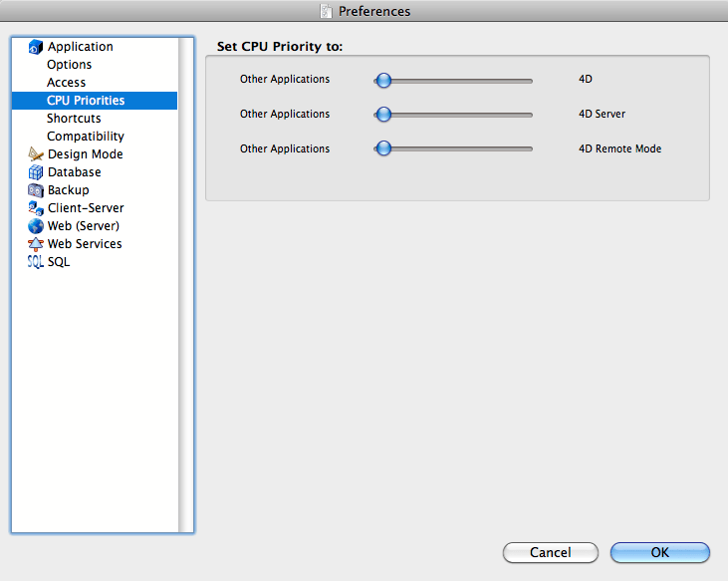Click the 4D priority slider knob
The image size is (728, 581).
(383, 80)
